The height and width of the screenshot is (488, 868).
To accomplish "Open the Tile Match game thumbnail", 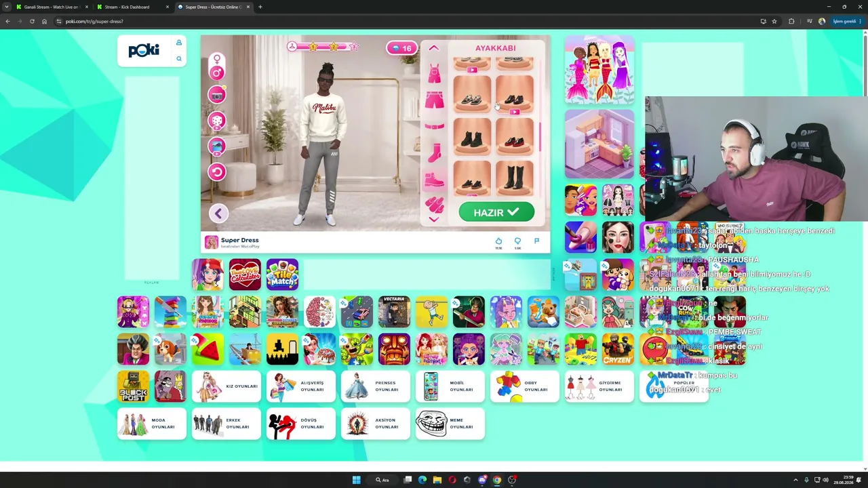I will coord(282,274).
